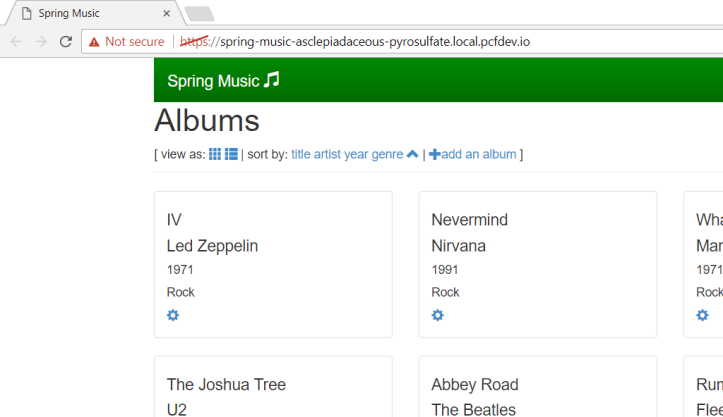This screenshot has height=417, width=723.
Task: Go back using browser back arrow
Action: tap(16, 41)
